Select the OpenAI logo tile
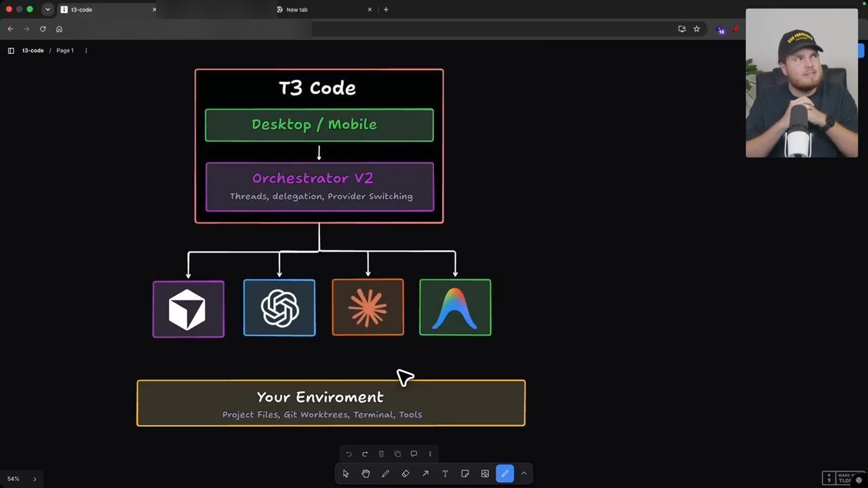 pyautogui.click(x=279, y=308)
